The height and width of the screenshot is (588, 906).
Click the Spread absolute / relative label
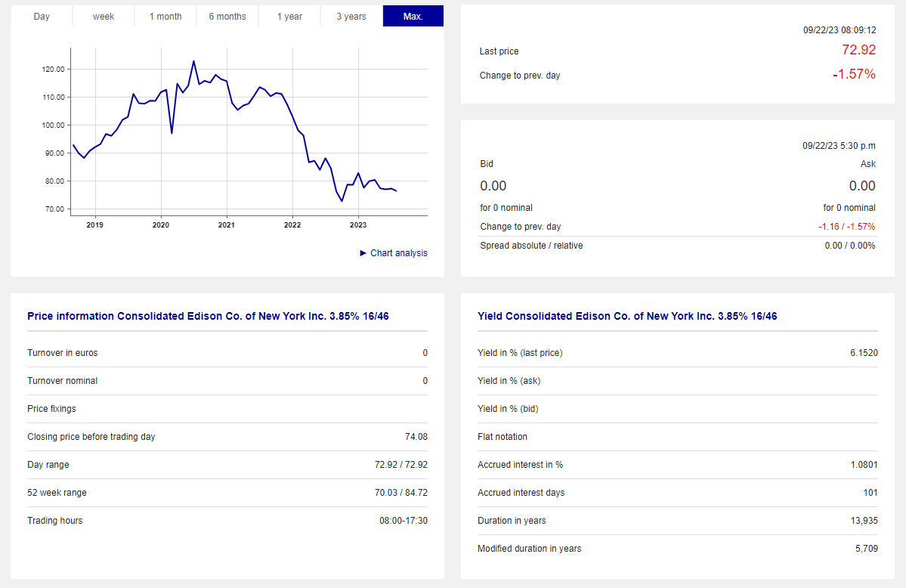[x=531, y=246]
